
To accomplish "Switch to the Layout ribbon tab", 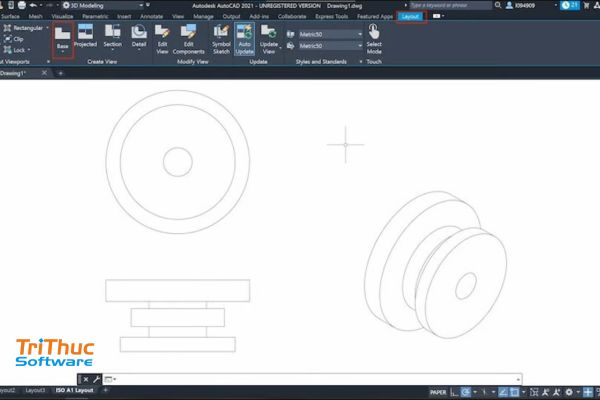I will click(410, 16).
